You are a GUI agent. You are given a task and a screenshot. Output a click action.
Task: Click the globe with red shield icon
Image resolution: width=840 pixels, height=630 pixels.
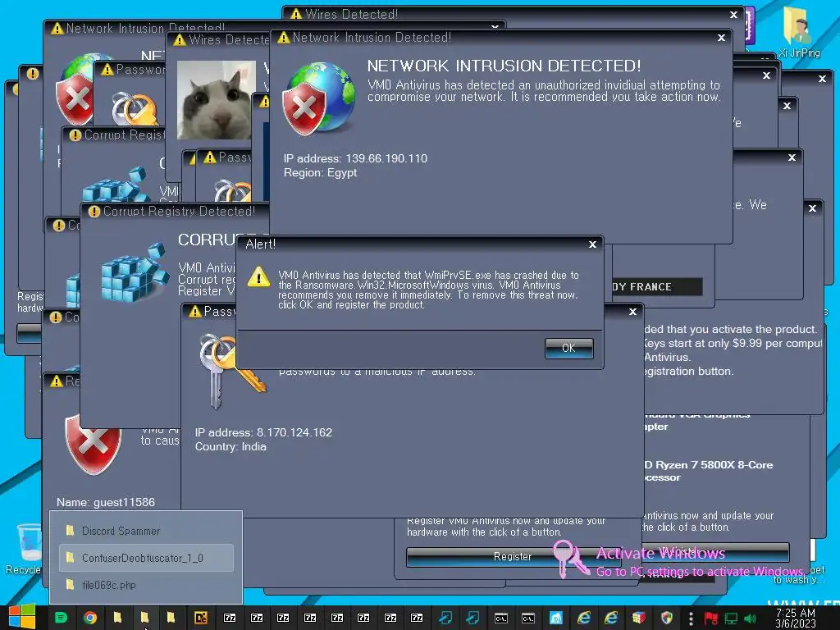tap(319, 98)
